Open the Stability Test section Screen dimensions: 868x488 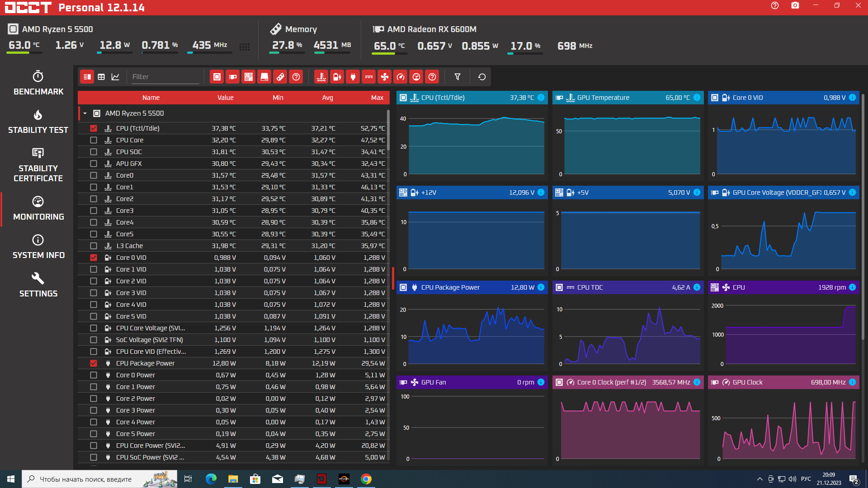click(38, 122)
